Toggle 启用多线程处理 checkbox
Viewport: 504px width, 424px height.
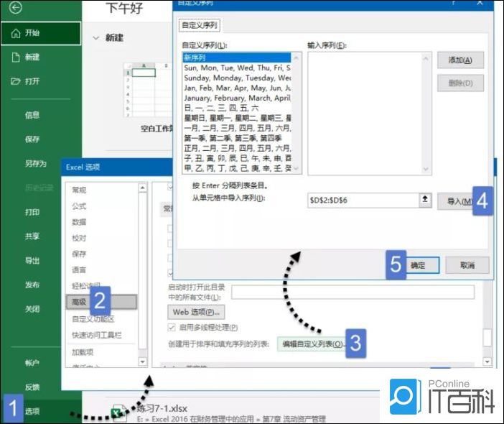pos(172,328)
